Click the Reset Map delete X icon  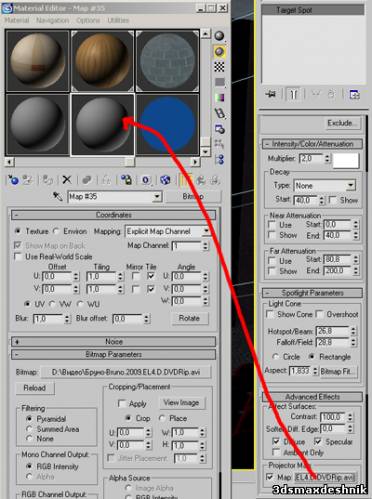click(67, 180)
